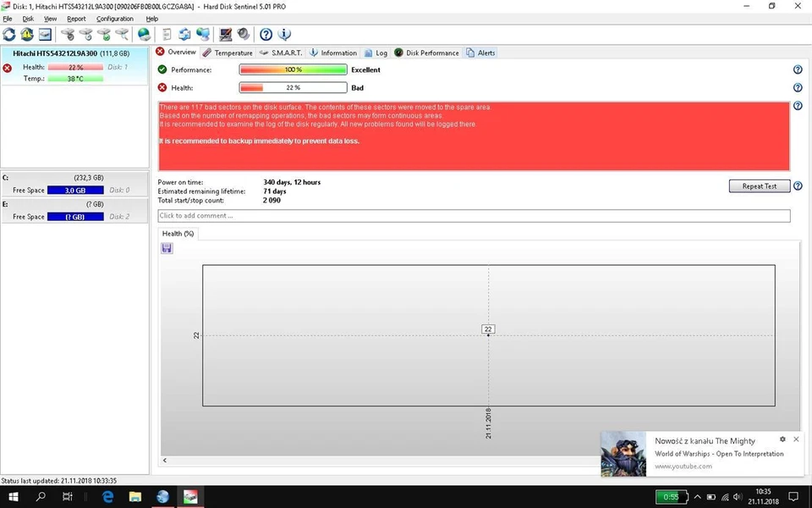This screenshot has width=812, height=508.
Task: Save the health graph using floppy icon
Action: click(x=167, y=248)
